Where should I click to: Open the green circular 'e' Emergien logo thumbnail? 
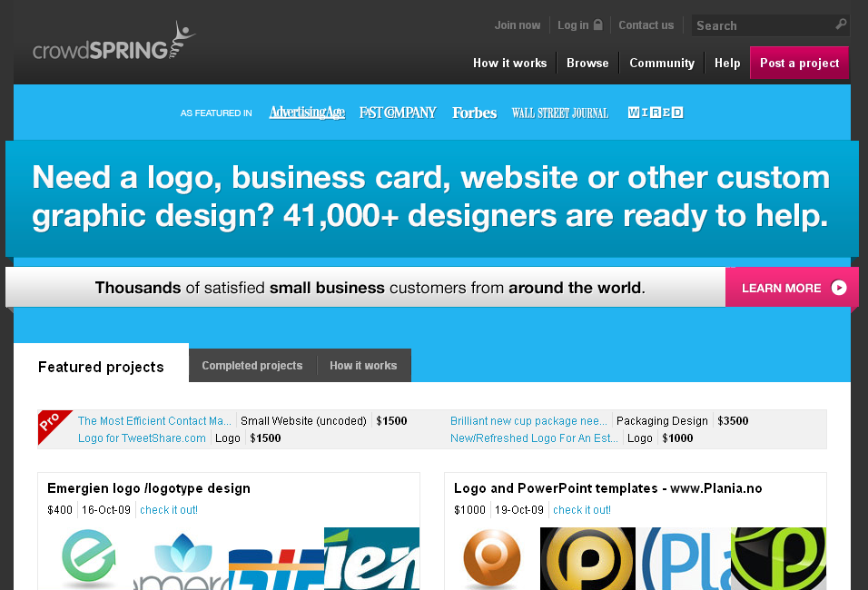[89, 558]
